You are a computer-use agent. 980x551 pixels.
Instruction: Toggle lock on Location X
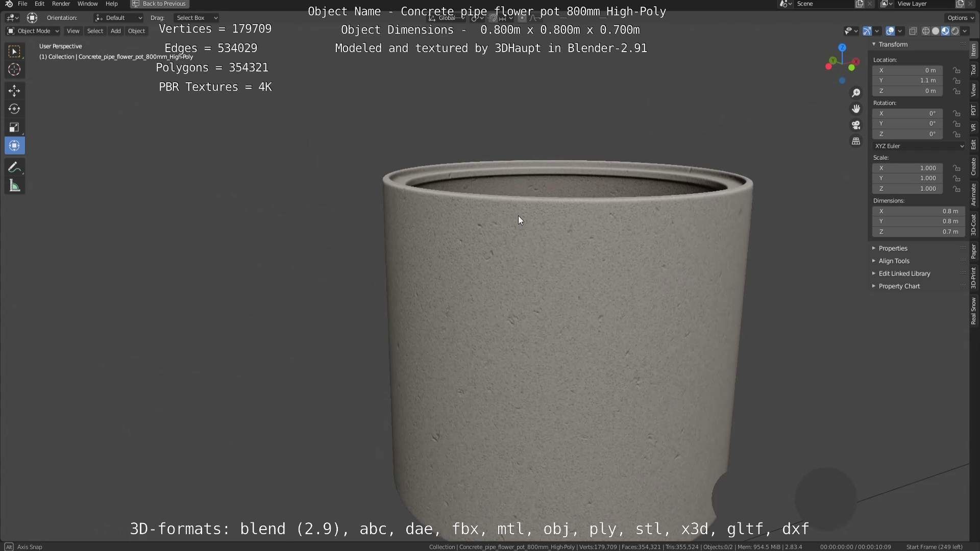[957, 70]
